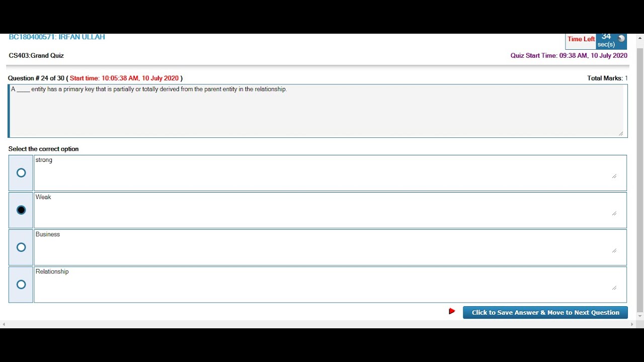
Task: Click the timer clock icon
Action: (x=621, y=39)
